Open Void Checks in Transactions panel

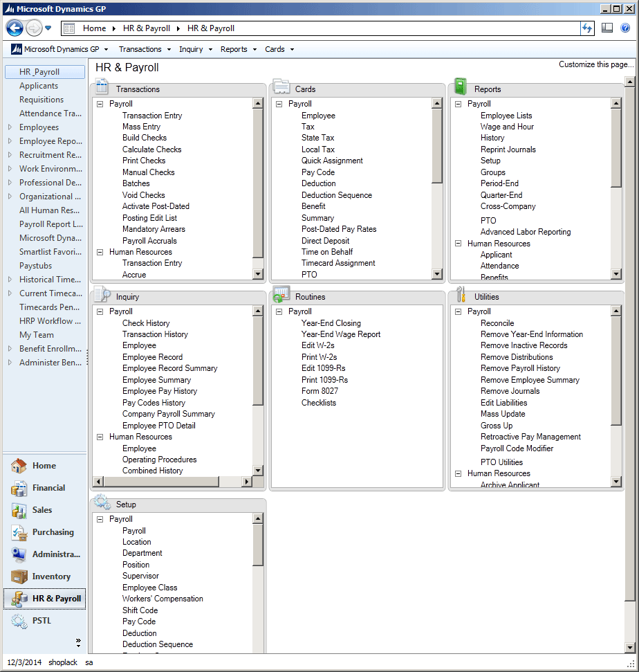click(x=143, y=195)
